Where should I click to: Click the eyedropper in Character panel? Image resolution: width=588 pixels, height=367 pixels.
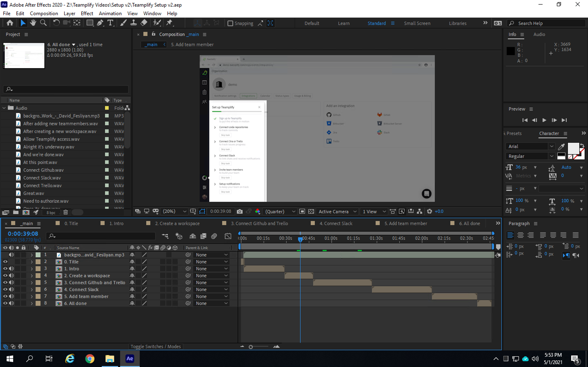561,146
